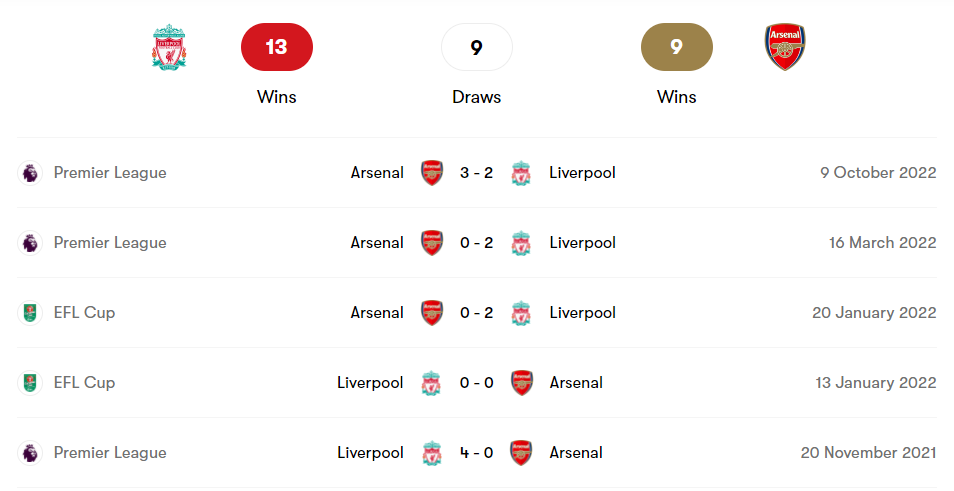This screenshot has width=954, height=491.
Task: Click Liverpool team name in 20 January match
Action: 582,313
